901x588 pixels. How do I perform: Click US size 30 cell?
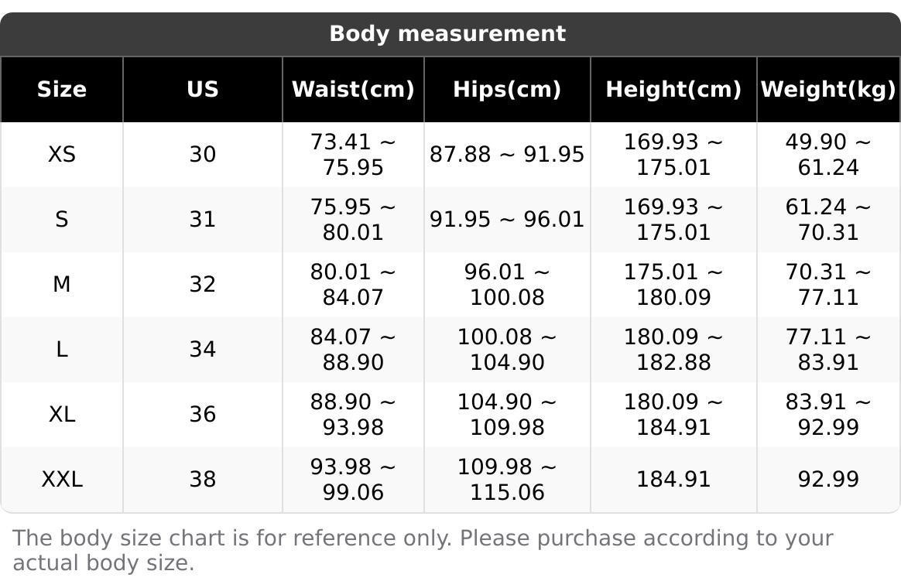click(x=203, y=155)
